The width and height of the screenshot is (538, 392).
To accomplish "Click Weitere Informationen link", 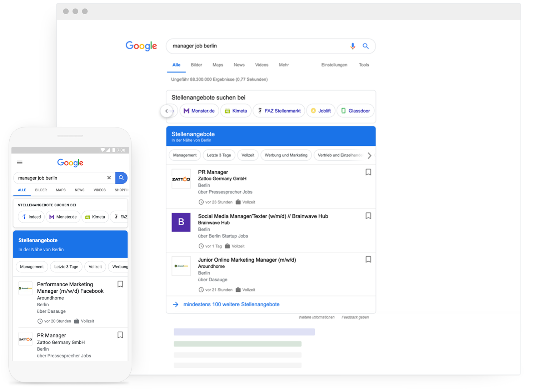I will [317, 317].
